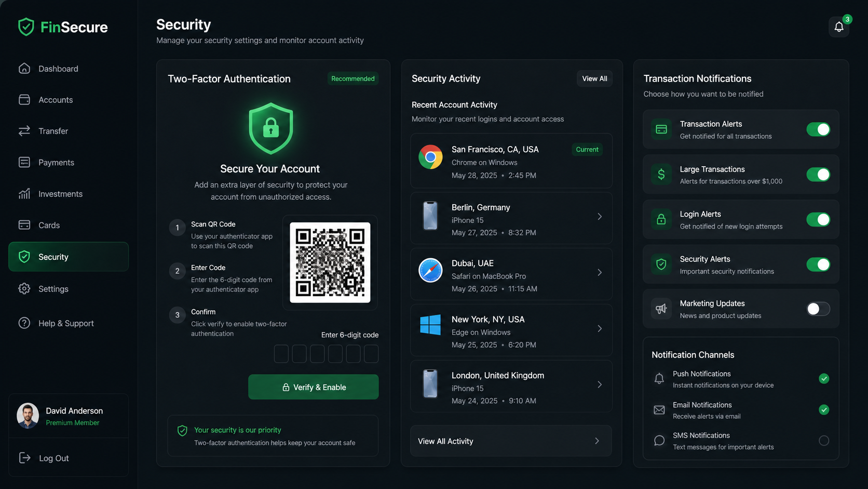Screen dimensions: 868x489
Task: Click the last 6-digit code box
Action: click(x=371, y=354)
